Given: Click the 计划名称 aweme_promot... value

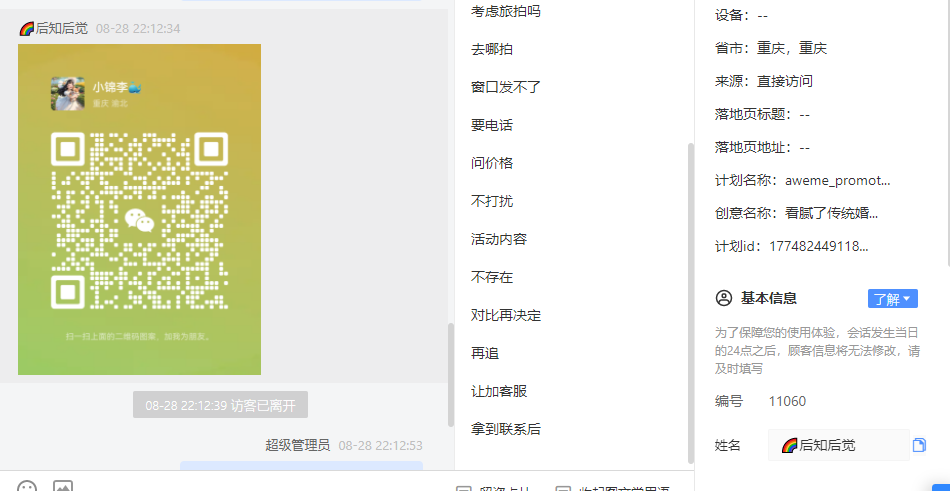Looking at the screenshot, I should [837, 181].
